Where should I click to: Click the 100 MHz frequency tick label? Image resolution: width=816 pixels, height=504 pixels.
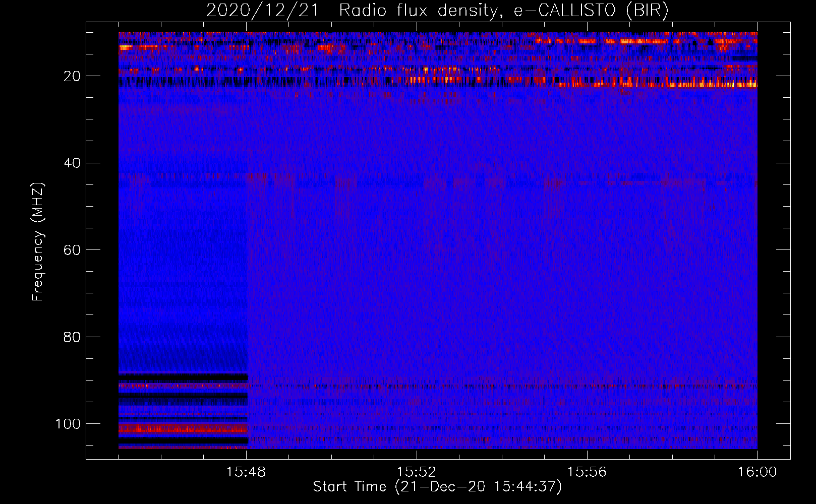coord(68,424)
